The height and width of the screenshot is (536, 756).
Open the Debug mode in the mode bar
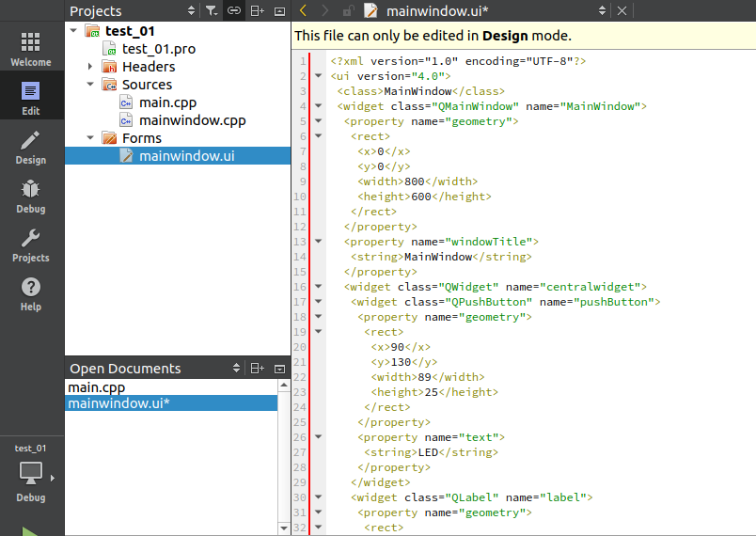(31, 197)
